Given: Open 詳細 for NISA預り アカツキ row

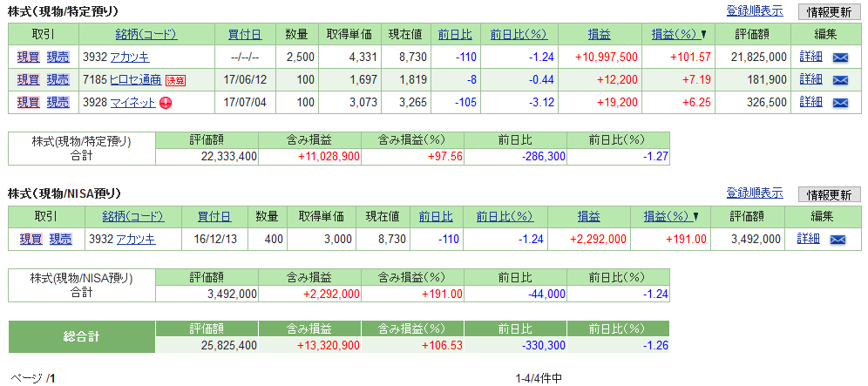Looking at the screenshot, I should [x=808, y=240].
